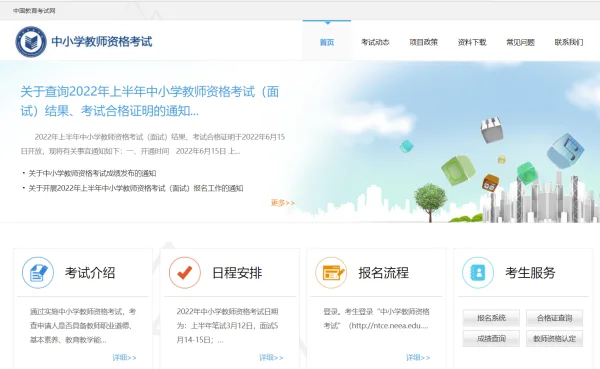The height and width of the screenshot is (369, 600).
Task: Click the 考试介绍 description text 通过实施中小学教师资格考试
Action: (x=83, y=326)
